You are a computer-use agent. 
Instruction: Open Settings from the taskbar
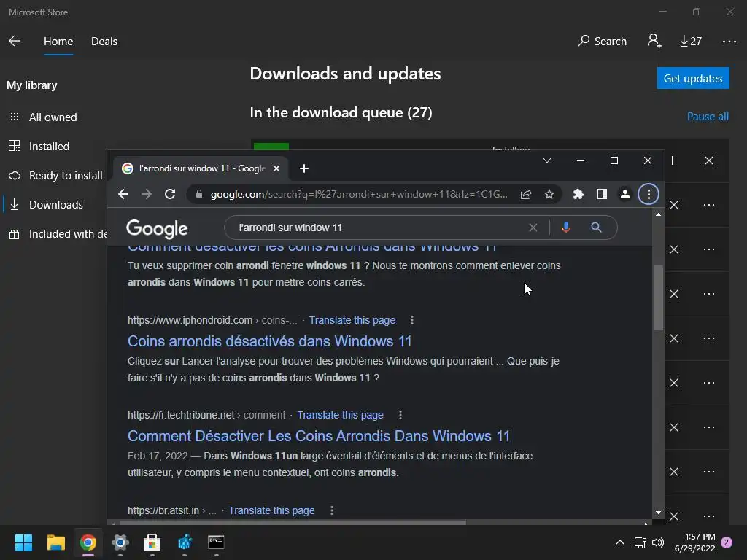point(120,542)
